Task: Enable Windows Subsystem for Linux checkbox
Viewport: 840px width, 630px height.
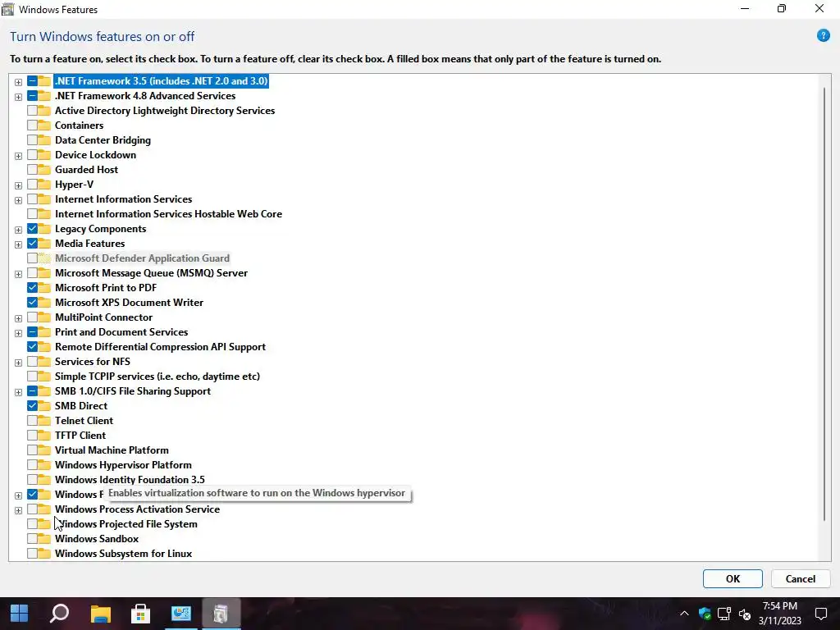Action: click(x=32, y=554)
